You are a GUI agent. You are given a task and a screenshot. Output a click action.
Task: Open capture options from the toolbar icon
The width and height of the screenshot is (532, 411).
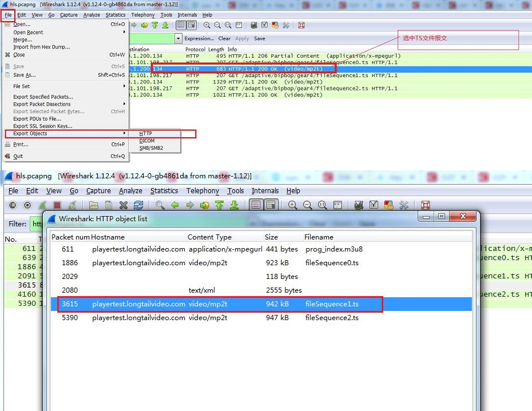click(x=27, y=205)
